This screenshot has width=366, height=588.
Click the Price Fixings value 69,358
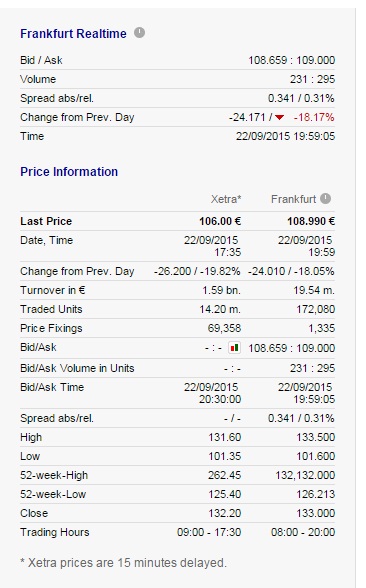(224, 328)
